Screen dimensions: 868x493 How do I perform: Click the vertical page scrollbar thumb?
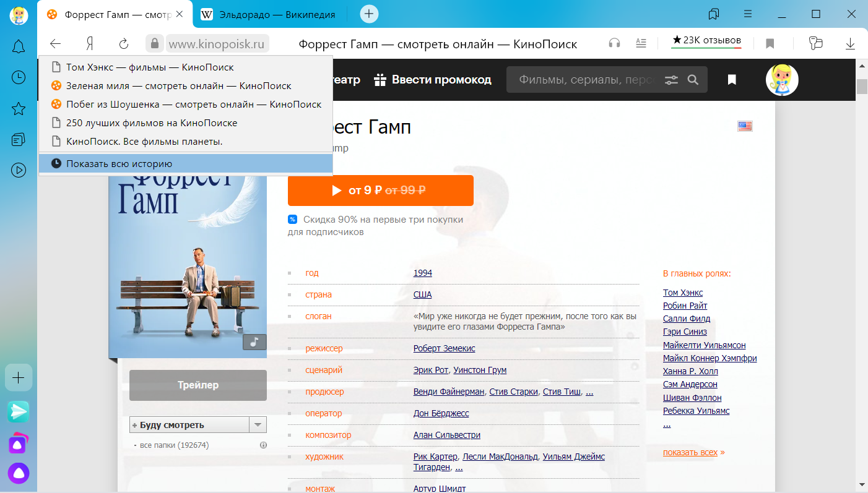click(862, 86)
